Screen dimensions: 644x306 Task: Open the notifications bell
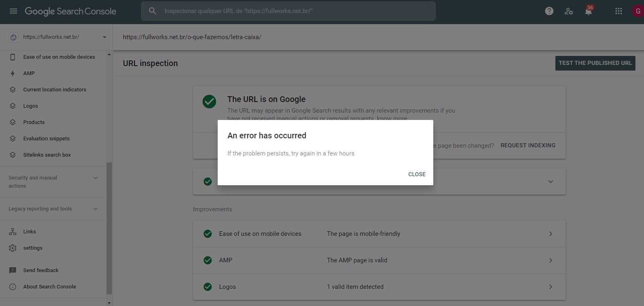click(x=588, y=11)
